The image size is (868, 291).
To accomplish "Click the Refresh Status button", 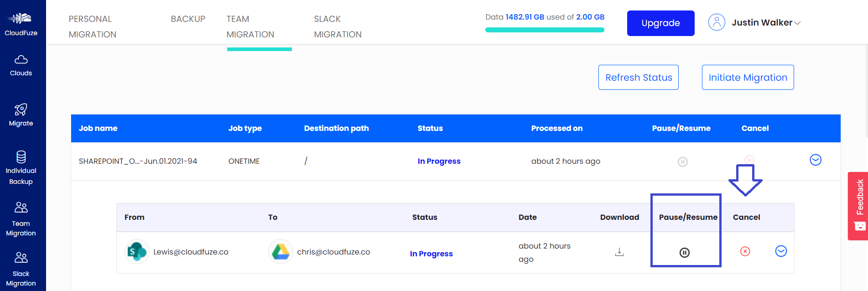I will coord(638,78).
